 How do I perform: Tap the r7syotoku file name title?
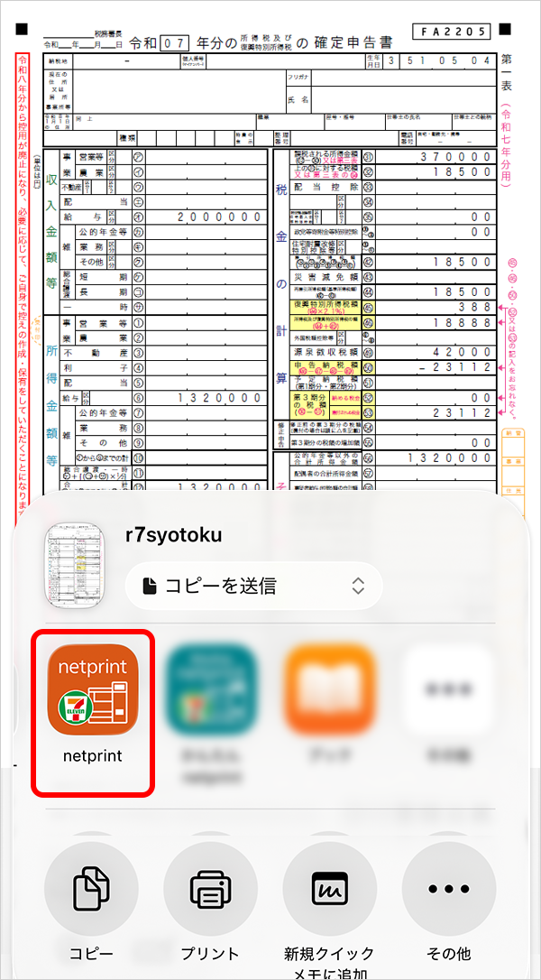[174, 535]
